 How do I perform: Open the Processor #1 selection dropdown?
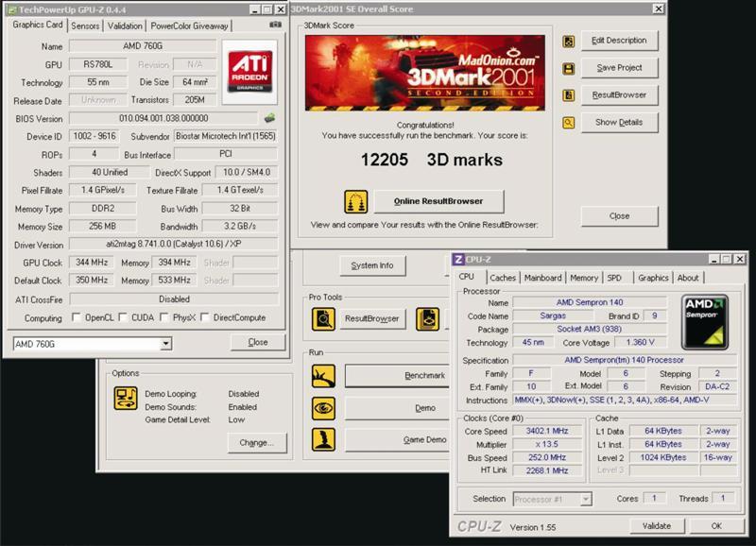click(x=586, y=500)
